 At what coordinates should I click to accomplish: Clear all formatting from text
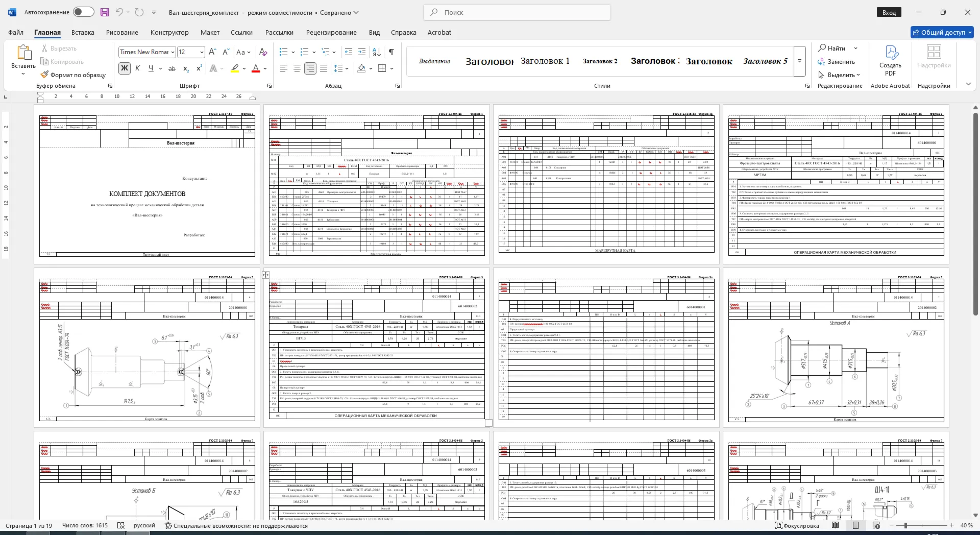click(x=263, y=52)
